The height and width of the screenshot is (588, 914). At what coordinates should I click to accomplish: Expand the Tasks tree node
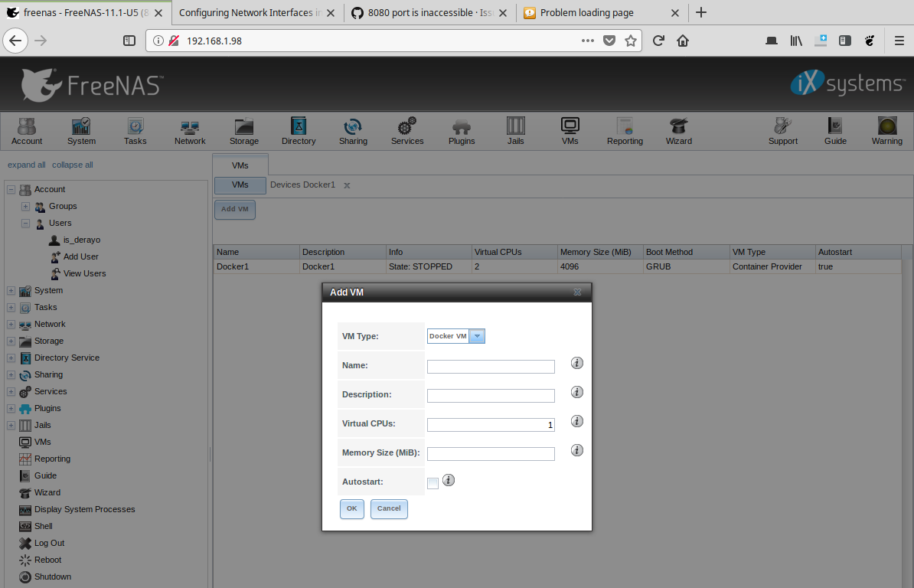pyautogui.click(x=11, y=307)
